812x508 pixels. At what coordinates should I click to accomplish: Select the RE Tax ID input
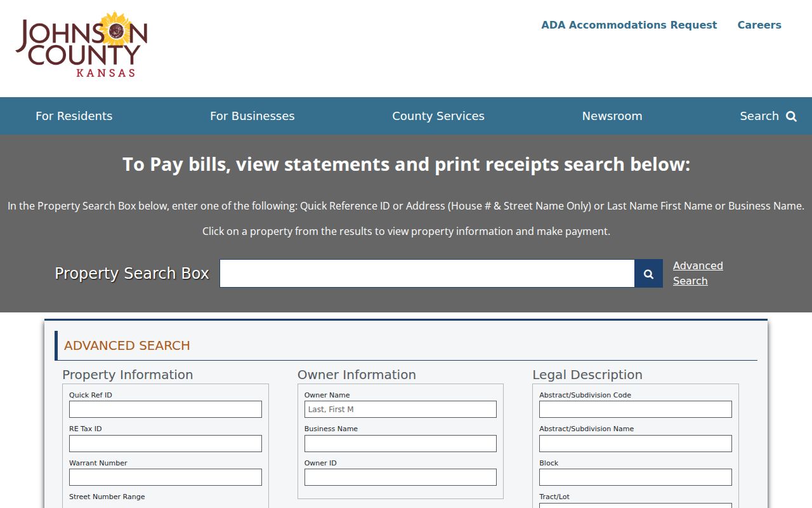pos(166,443)
